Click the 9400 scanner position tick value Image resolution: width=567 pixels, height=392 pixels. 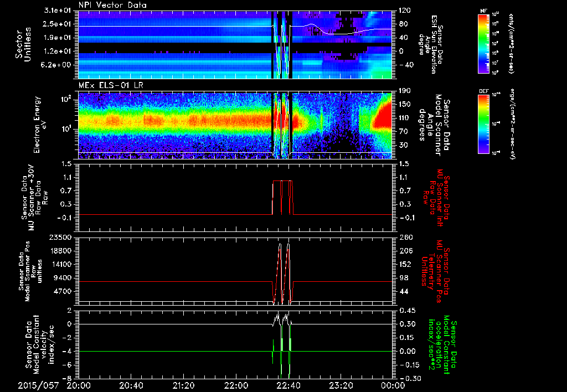pyautogui.click(x=62, y=278)
